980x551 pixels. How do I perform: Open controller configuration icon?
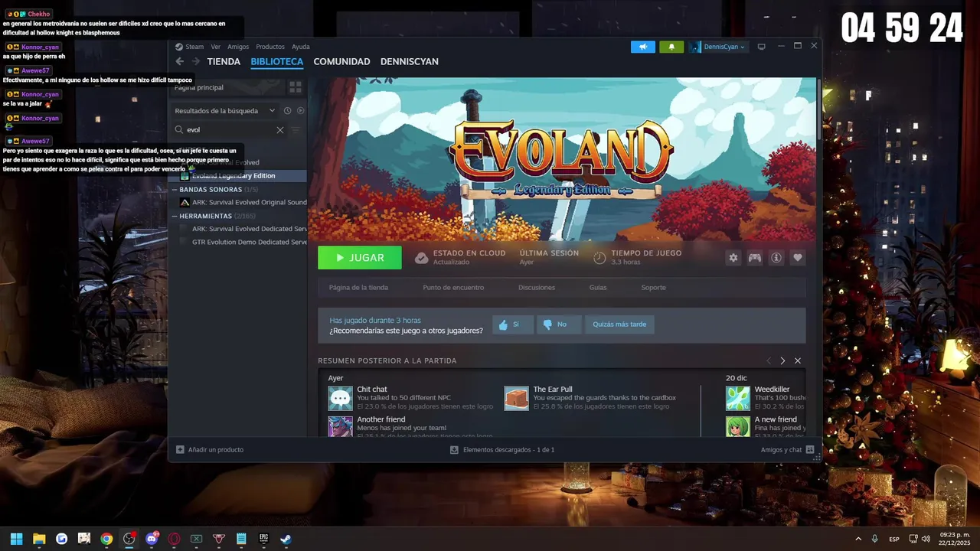click(755, 258)
